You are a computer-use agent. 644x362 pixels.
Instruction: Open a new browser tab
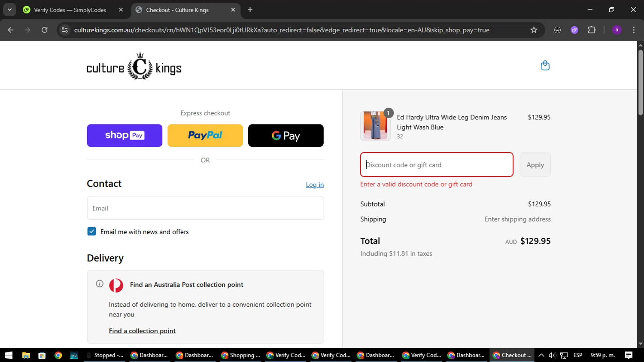250,10
